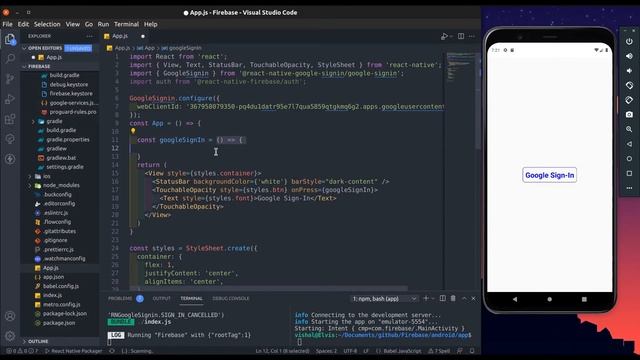Image resolution: width=640 pixels, height=360 pixels.
Task: Switch to the Output panel tab
Action: click(x=161, y=298)
